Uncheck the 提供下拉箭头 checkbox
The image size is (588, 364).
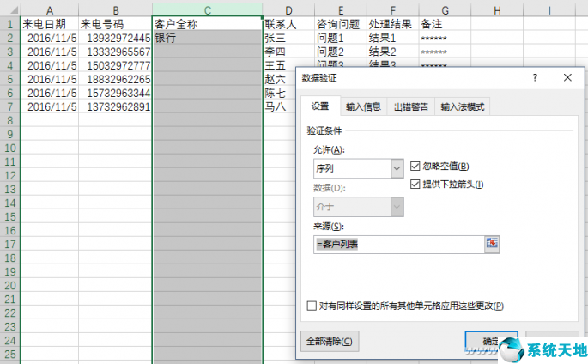[416, 184]
